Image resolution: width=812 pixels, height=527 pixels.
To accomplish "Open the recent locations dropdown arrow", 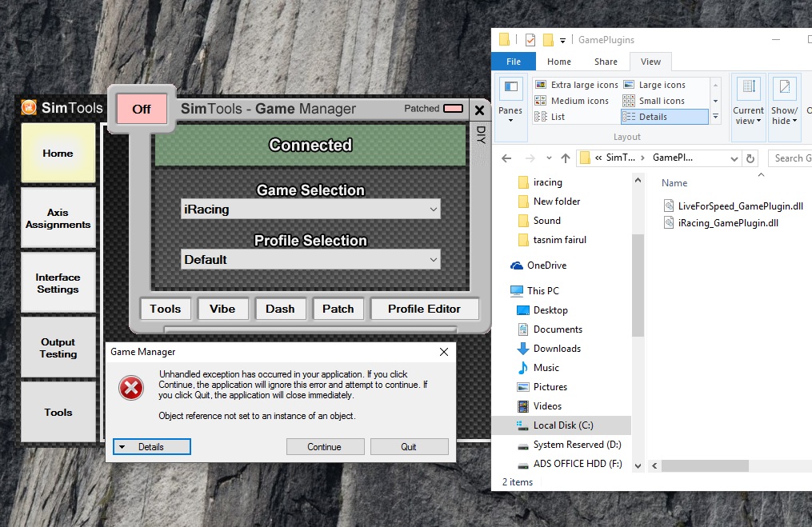I will pos(549,158).
